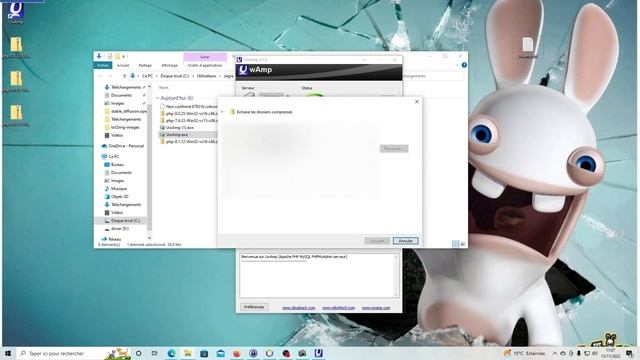Switch Explorer to the large icons view
The height and width of the screenshot is (360, 640).
point(463,244)
